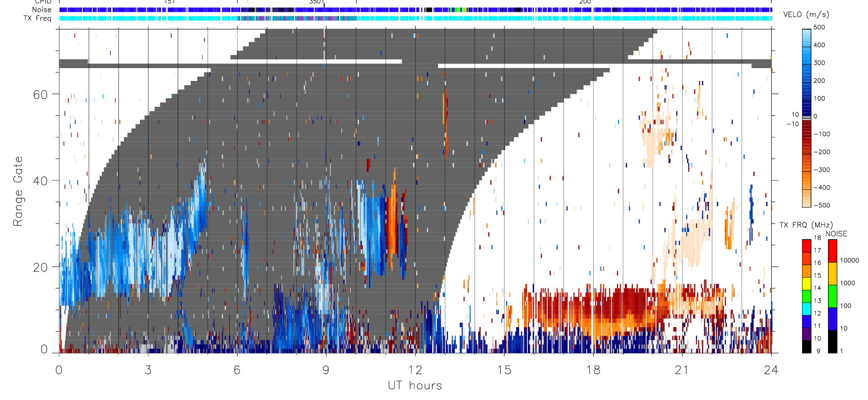Click the 9 tick label on UT hours axis

[326, 370]
